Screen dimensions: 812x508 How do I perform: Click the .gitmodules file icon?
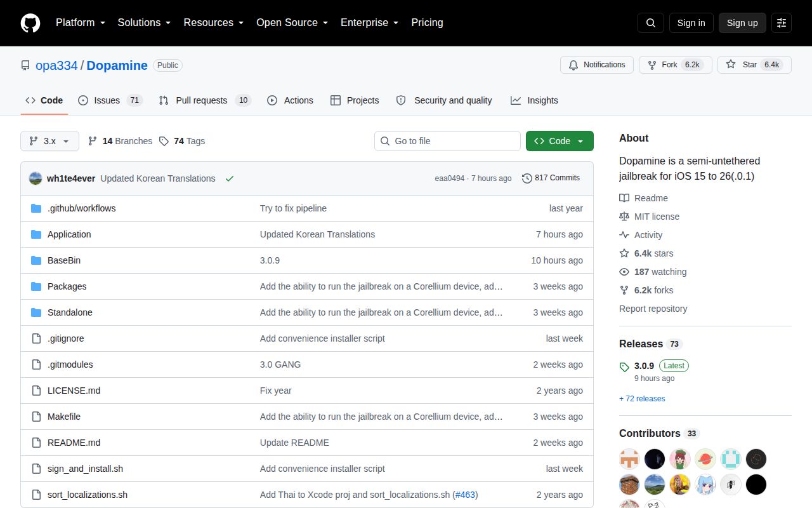(x=36, y=364)
